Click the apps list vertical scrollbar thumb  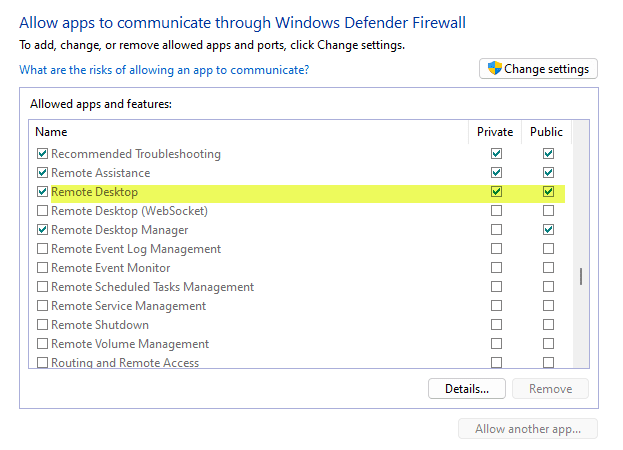point(581,278)
